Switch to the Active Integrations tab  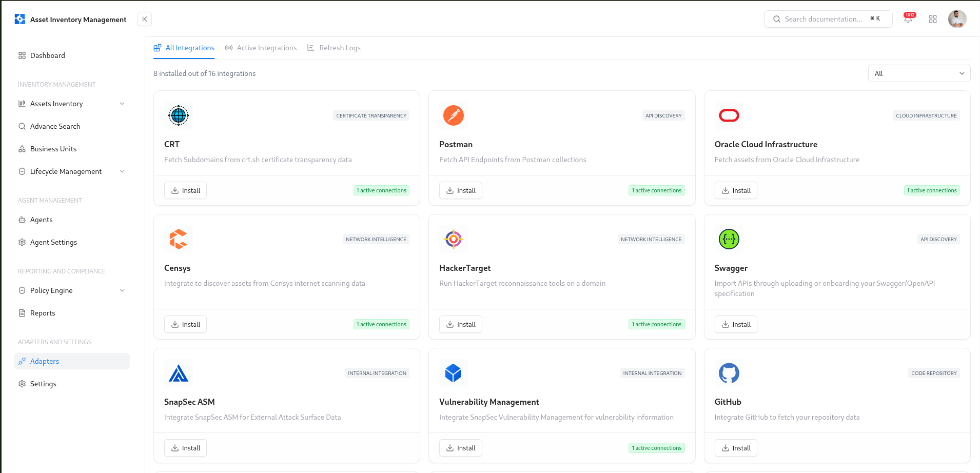pos(261,48)
